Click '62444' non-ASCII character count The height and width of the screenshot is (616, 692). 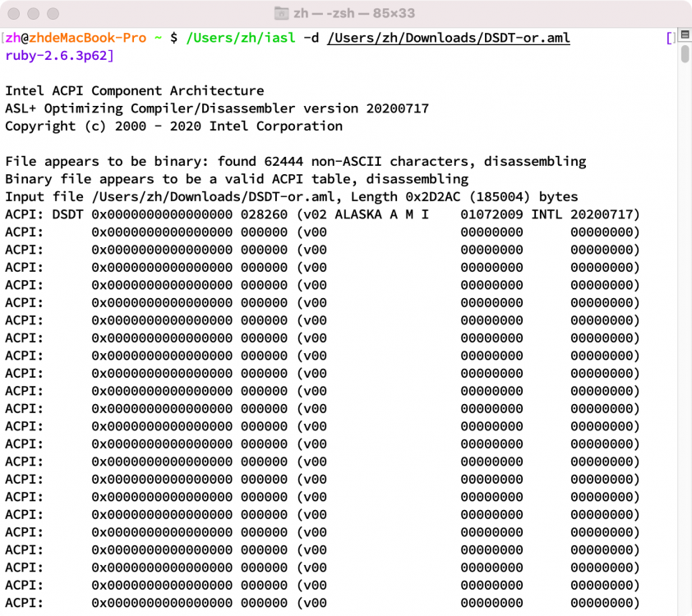(284, 161)
